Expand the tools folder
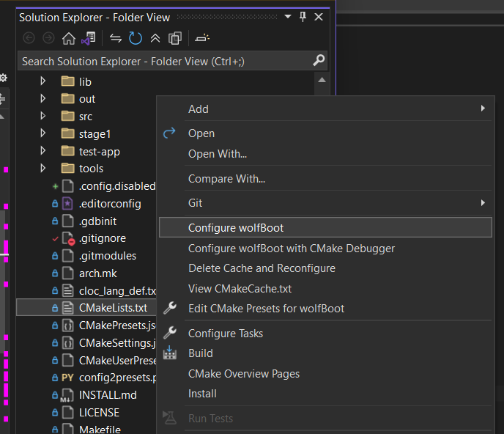Image resolution: width=504 pixels, height=434 pixels. [x=42, y=169]
